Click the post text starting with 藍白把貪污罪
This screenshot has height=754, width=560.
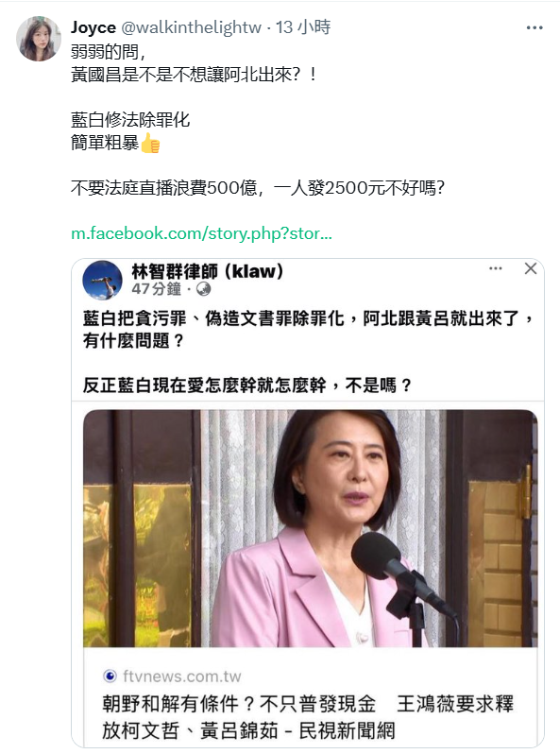click(308, 330)
